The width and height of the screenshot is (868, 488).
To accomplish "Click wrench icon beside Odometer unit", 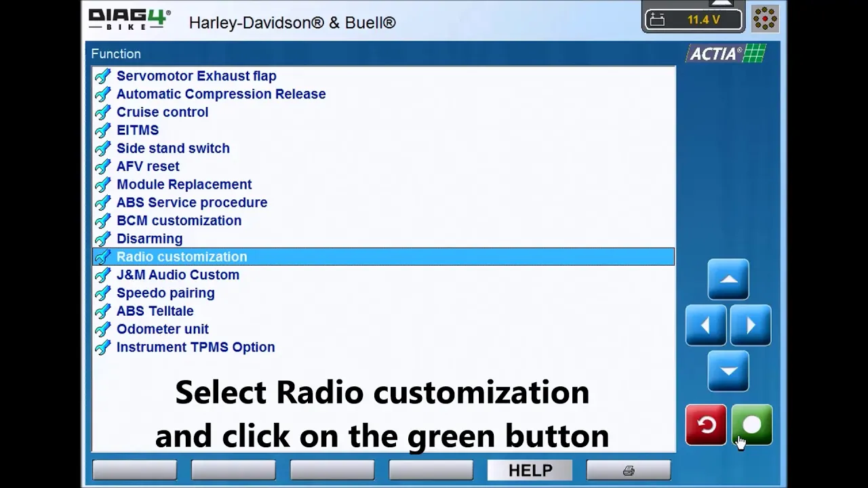I will [102, 329].
